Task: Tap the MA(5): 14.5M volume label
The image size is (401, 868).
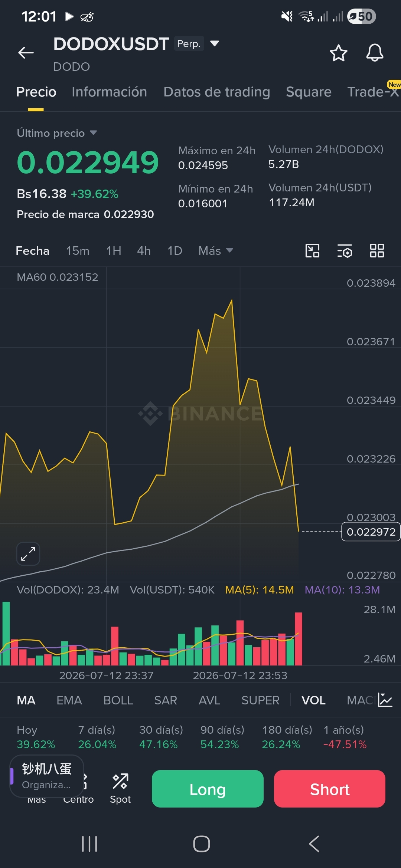Action: tap(260, 590)
